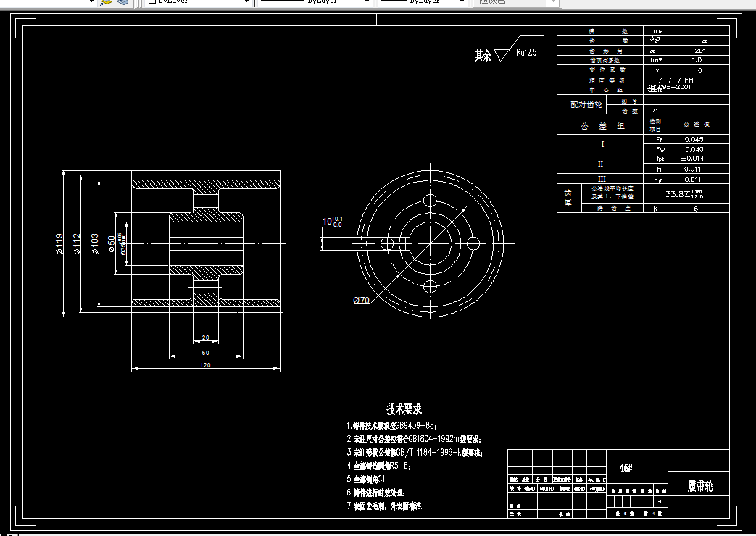The width and height of the screenshot is (756, 536).
Task: Select the 20 width dimension text
Action: pos(205,338)
